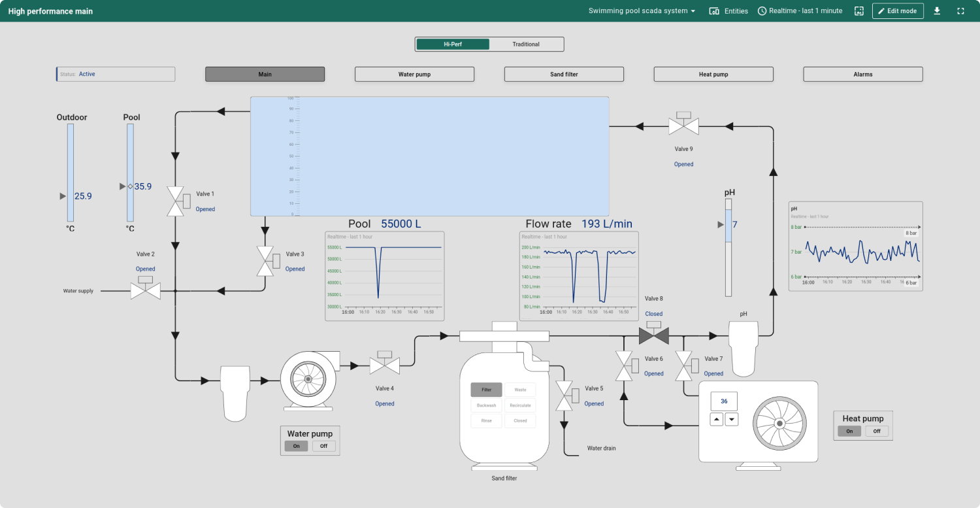The height and width of the screenshot is (508, 980).
Task: Turn the Water pump On
Action: point(296,446)
